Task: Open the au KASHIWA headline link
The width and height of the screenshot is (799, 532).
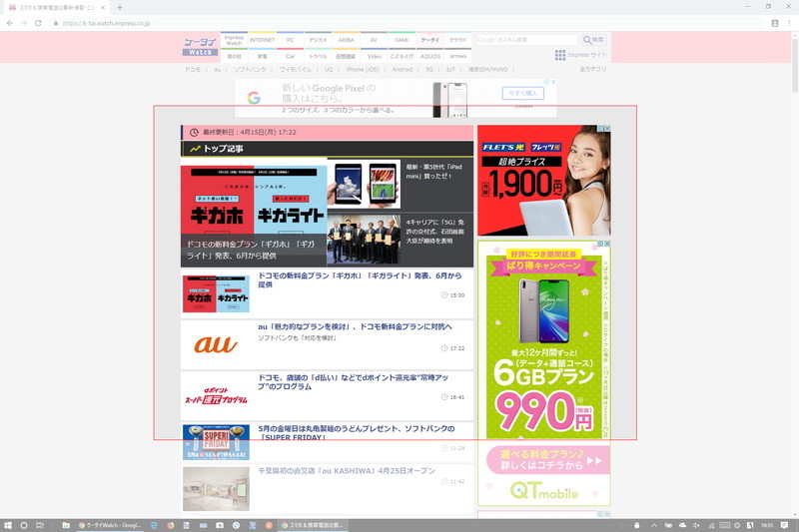Action: 346,471
